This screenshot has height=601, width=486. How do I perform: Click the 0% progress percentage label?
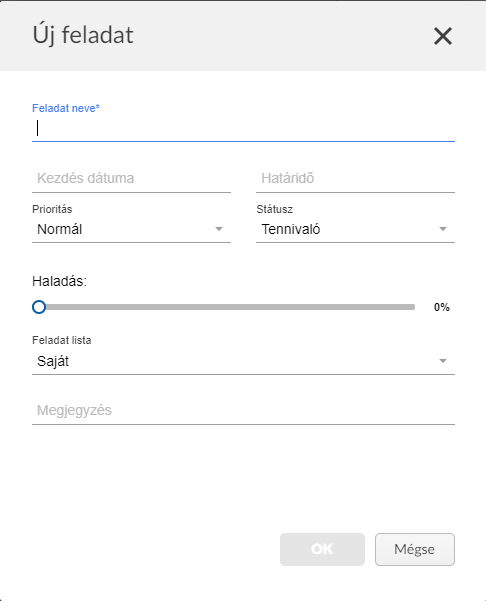442,307
